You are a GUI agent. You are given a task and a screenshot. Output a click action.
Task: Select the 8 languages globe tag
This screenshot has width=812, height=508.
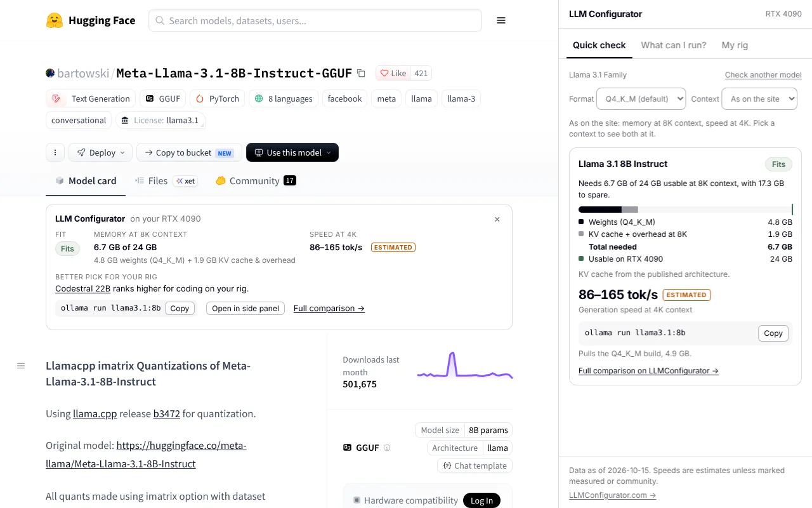(x=284, y=98)
